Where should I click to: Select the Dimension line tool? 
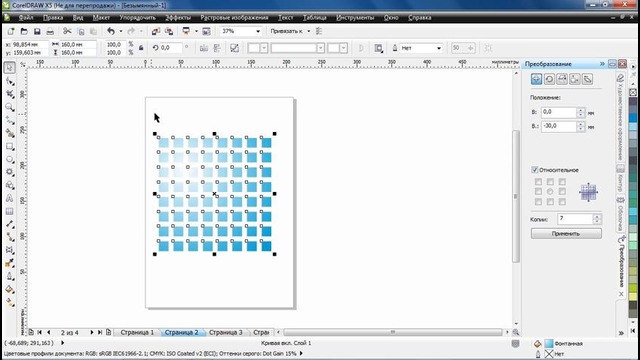click(x=10, y=224)
